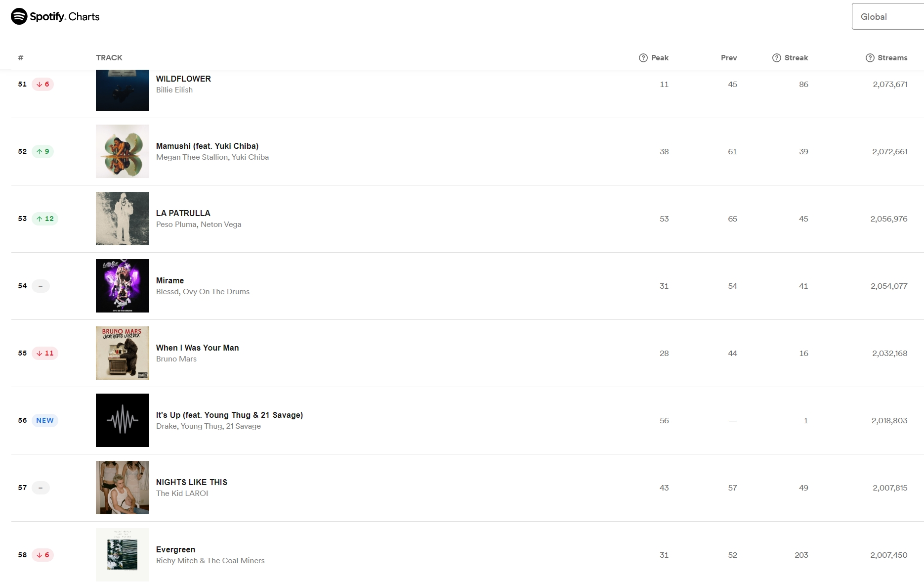Screen dimensions: 924x582
Task: Click streak value 203 for Evergreen
Action: pos(801,555)
